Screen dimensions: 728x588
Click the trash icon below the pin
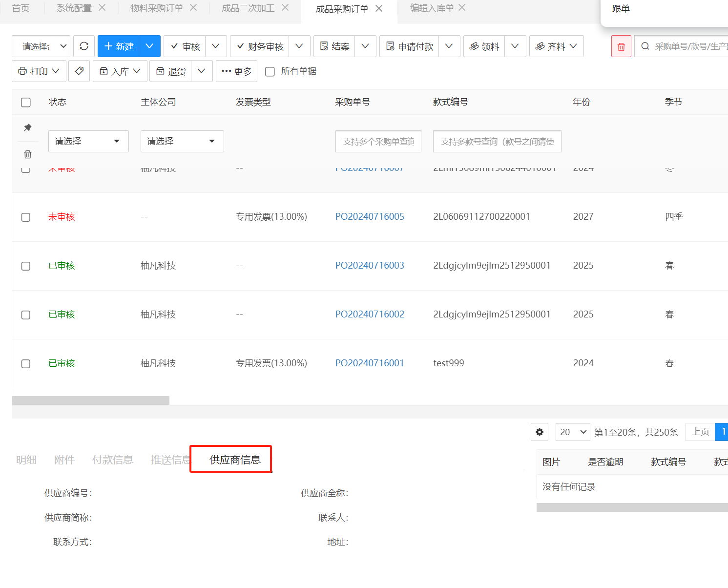(x=27, y=154)
